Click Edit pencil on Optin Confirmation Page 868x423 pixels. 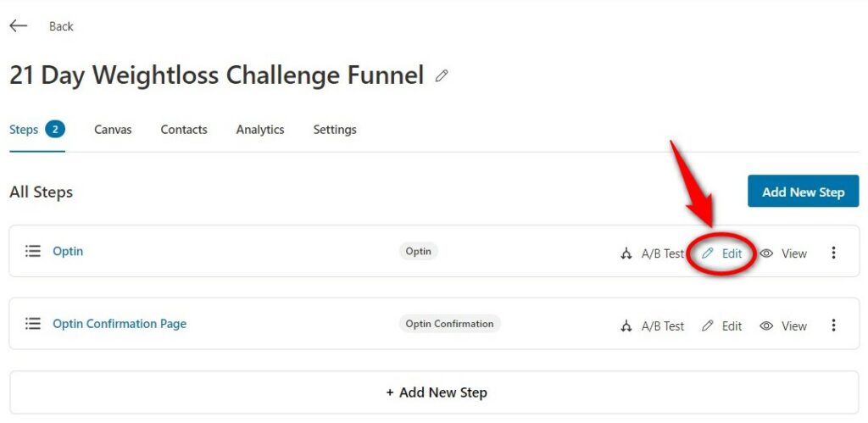(708, 326)
